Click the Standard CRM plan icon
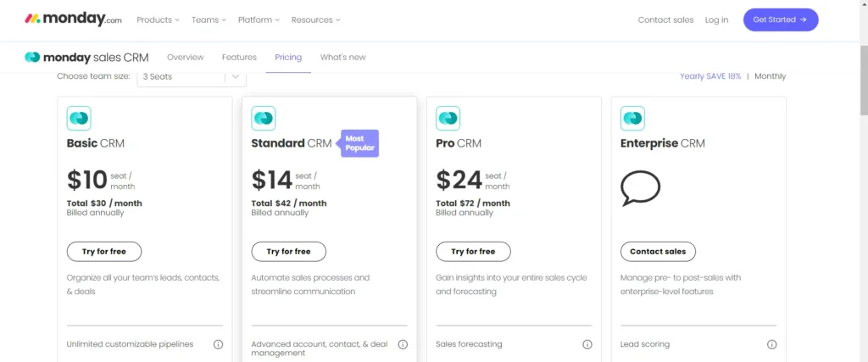868x362 pixels. click(264, 118)
